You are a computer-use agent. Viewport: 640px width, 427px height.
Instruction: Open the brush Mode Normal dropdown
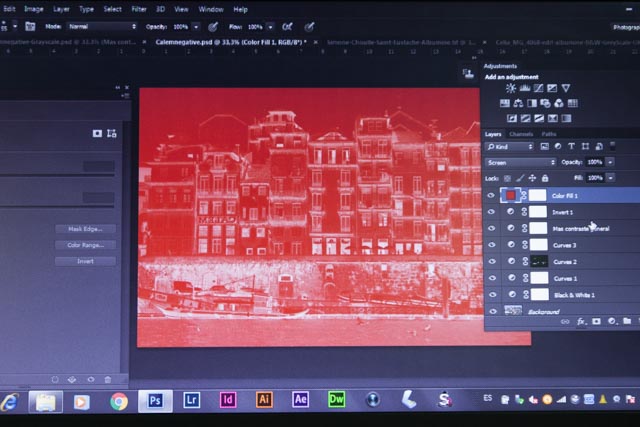pos(103,26)
